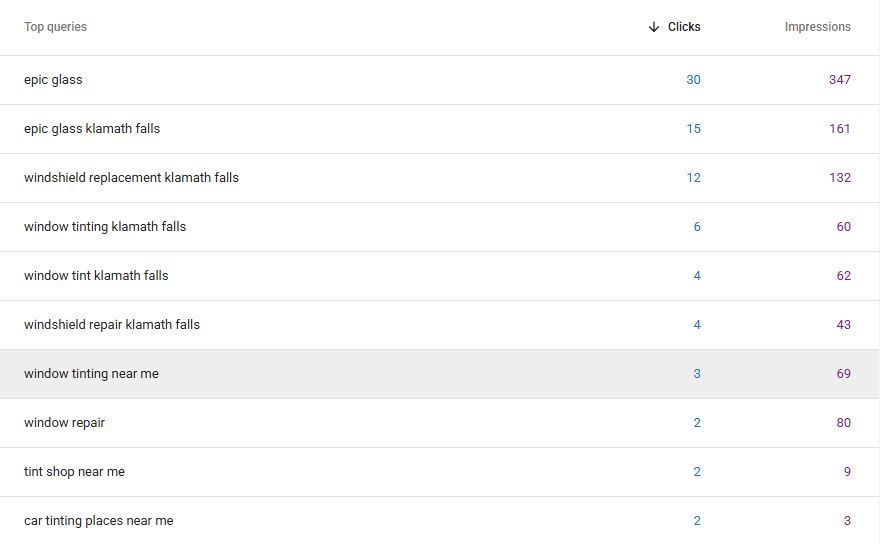Click impressions value 161
Image resolution: width=880 pixels, height=545 pixels.
840,129
